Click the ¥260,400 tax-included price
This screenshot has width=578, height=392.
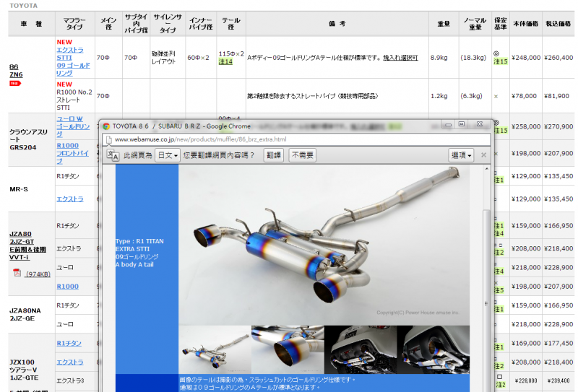(558, 58)
